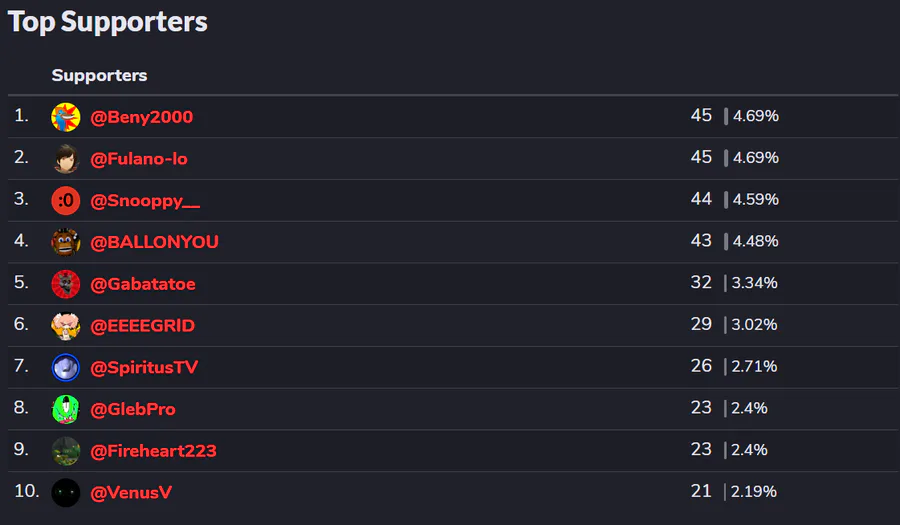Open the @BALLONYOU profile link
The width and height of the screenshot is (900, 525).
pos(155,242)
